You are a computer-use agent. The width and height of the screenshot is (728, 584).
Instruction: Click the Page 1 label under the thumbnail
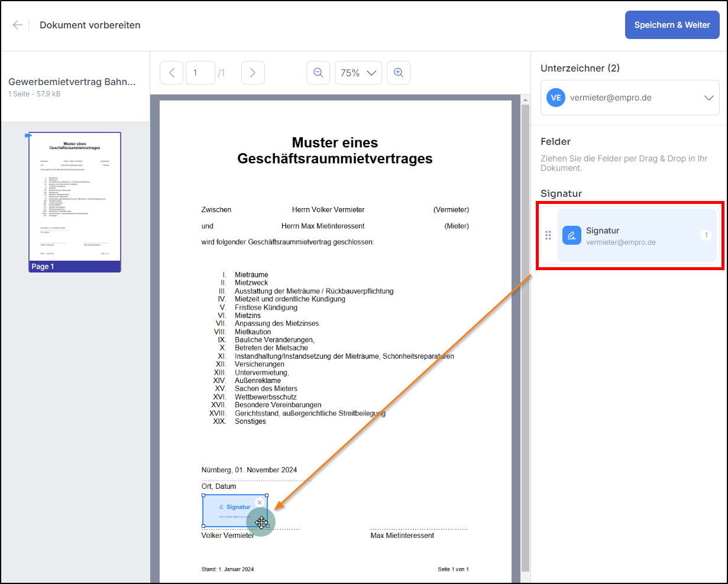click(43, 267)
